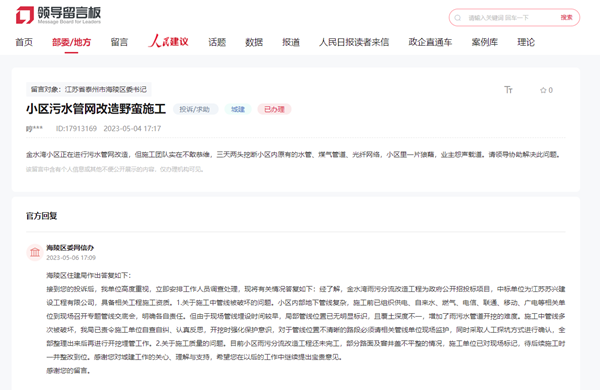Click the 已办理 status tag
Screen dimensions: 600x390
(274, 109)
